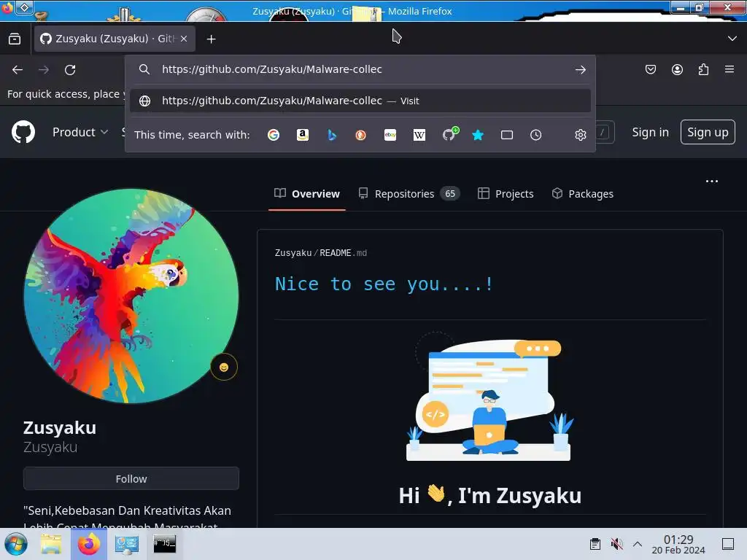Open the Zusyaku link in the README path
This screenshot has width=747, height=560.
coord(293,253)
